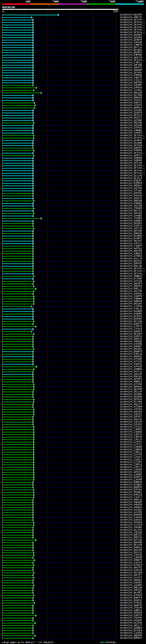Image resolution: width=146 pixels, height=644 pixels.
Task: Select hit UniRef100_B8H194
Action: point(131,233)
